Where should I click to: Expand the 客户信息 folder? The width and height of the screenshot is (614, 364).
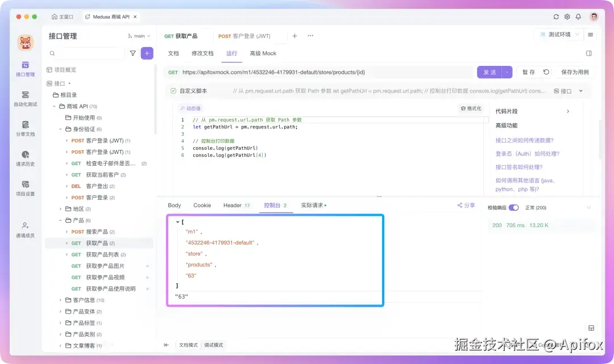pyautogui.click(x=60, y=300)
